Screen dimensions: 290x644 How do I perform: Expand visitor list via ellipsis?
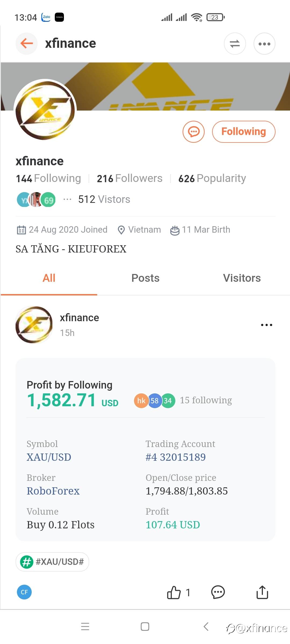pyautogui.click(x=67, y=199)
